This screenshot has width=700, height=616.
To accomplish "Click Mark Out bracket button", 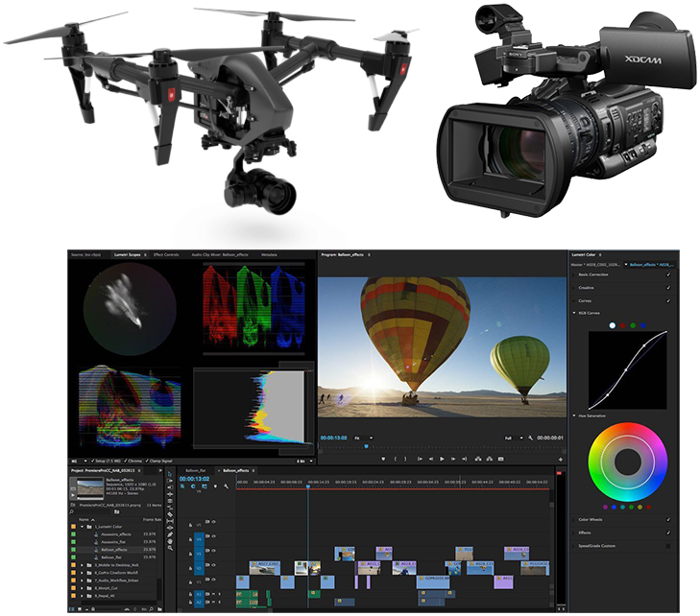I will pos(405,459).
